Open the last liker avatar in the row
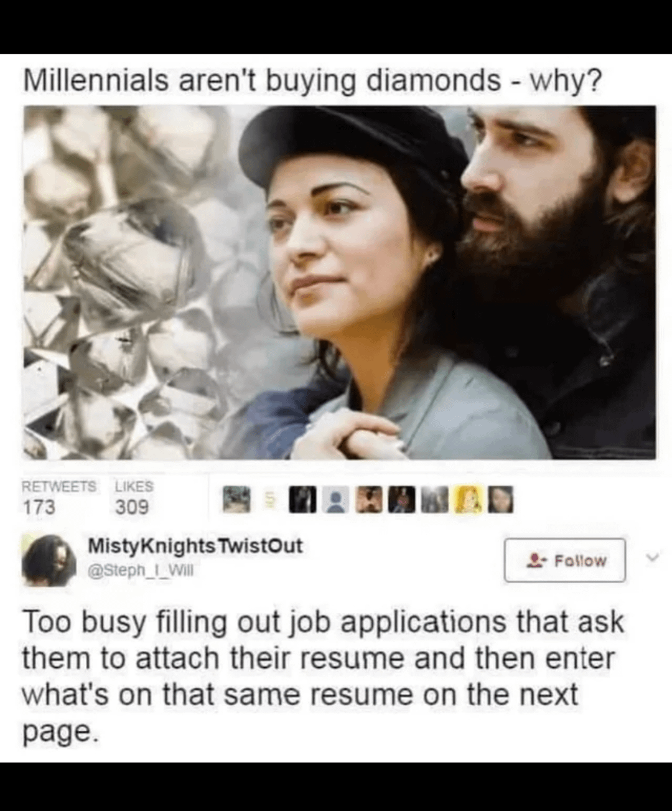This screenshot has width=672, height=811. pos(501,499)
